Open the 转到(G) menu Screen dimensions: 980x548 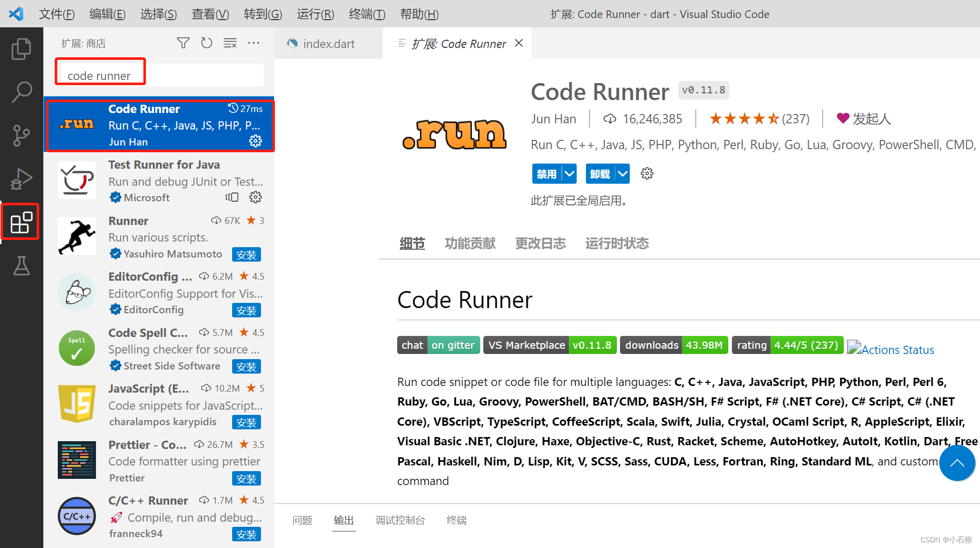tap(263, 14)
